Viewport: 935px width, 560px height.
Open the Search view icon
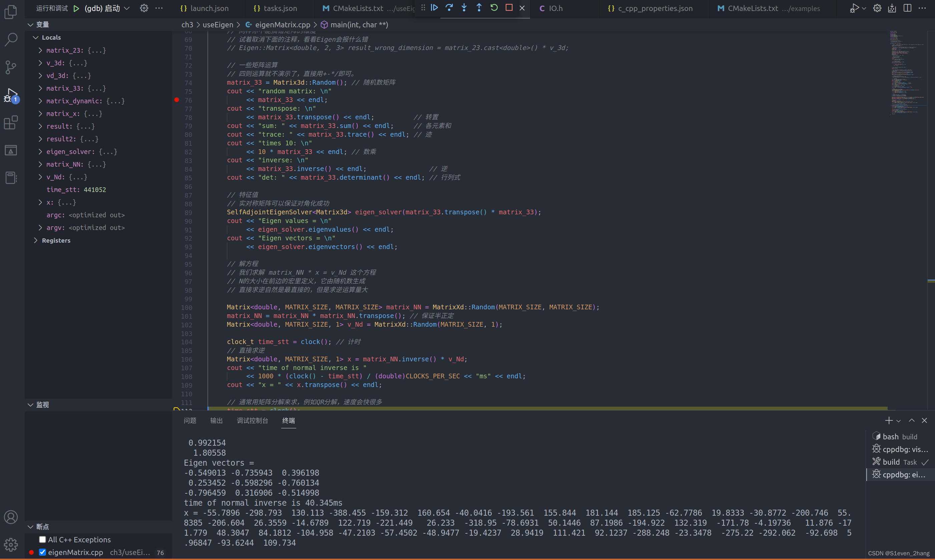click(x=11, y=39)
